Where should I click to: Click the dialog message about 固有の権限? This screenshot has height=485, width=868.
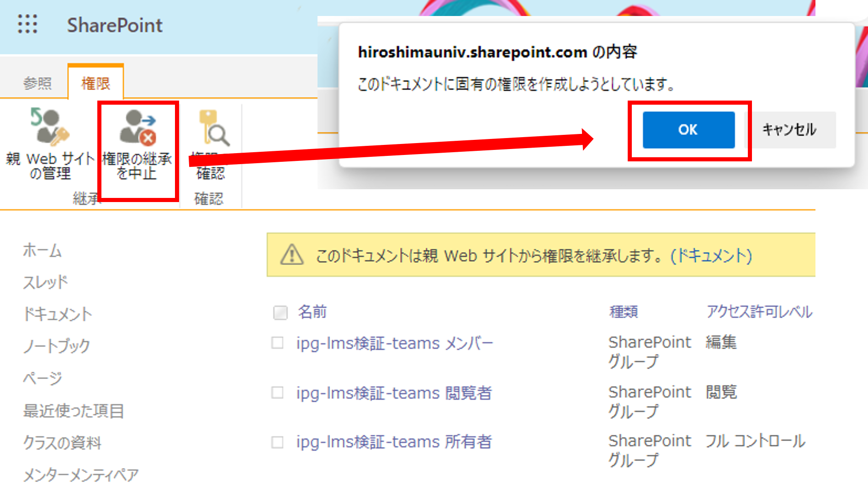point(516,84)
